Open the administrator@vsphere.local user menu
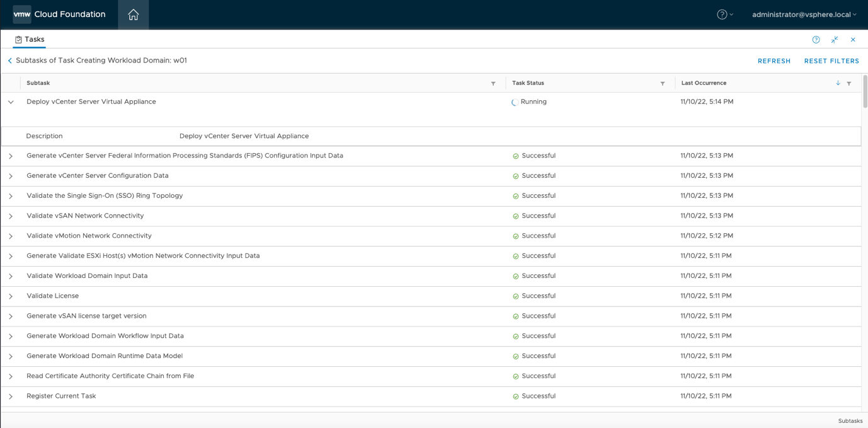The width and height of the screenshot is (868, 428). (x=804, y=14)
